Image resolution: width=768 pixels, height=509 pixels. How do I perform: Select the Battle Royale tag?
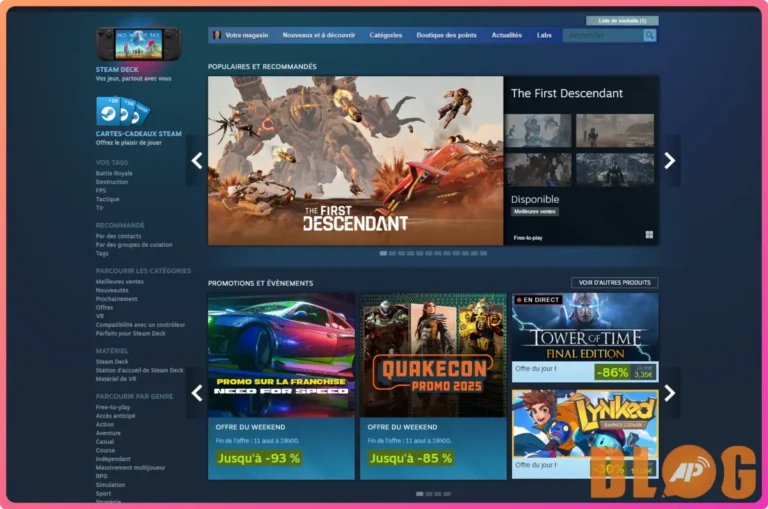coord(114,173)
